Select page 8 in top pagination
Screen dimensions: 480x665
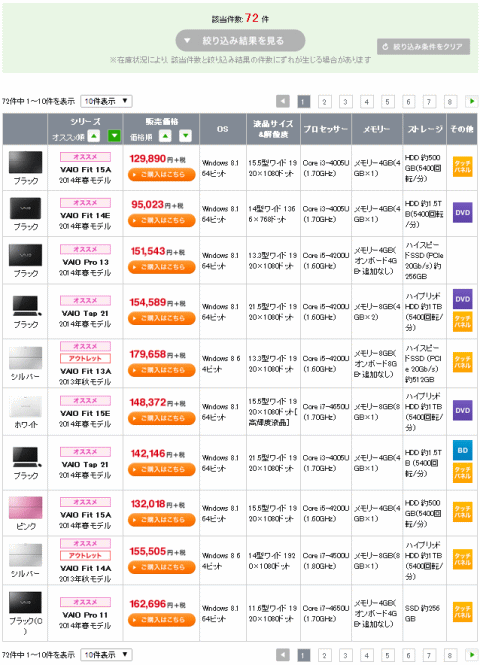(450, 102)
